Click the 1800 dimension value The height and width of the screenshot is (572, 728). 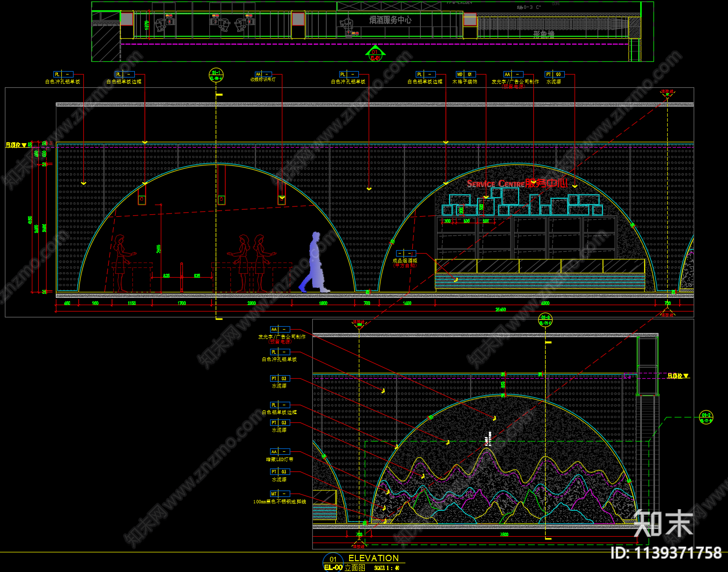pos(323,304)
